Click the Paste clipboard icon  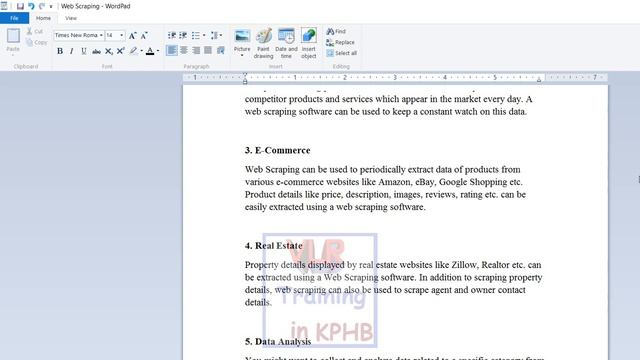coord(13,36)
